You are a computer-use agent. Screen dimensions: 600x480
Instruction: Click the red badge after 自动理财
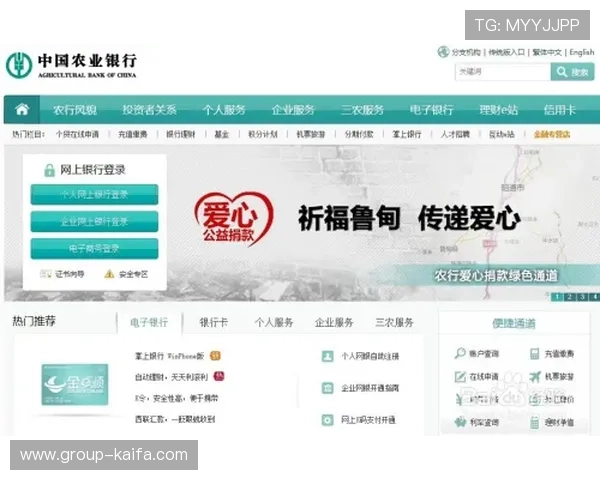219,377
